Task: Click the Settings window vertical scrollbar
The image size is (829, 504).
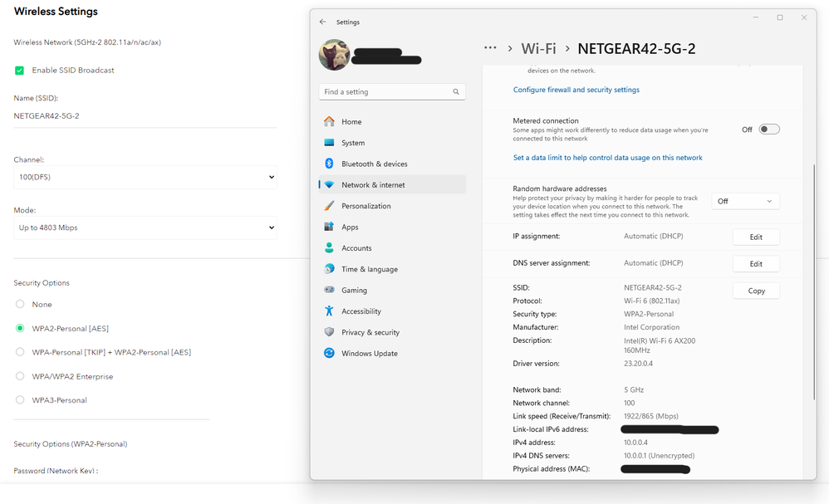Action: [814, 282]
